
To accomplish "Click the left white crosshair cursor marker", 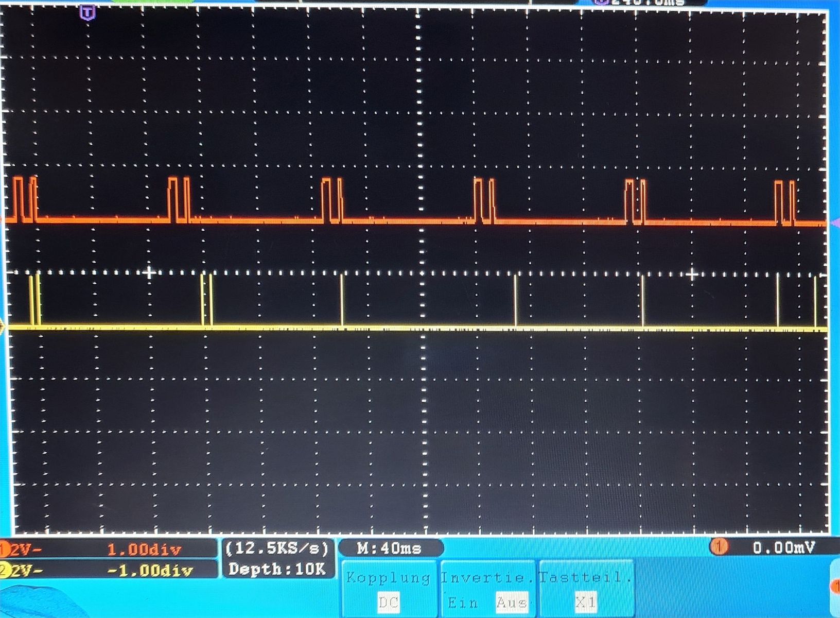I will click(149, 272).
